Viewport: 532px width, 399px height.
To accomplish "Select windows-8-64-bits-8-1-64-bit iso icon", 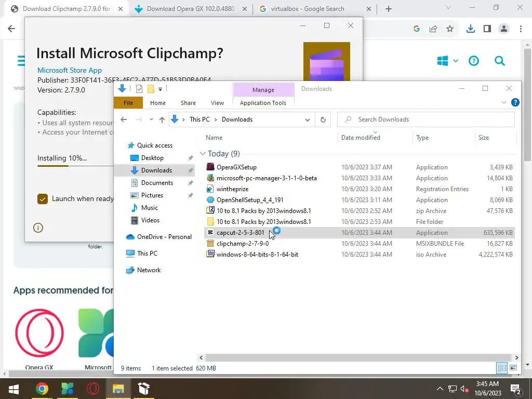I will [x=210, y=254].
